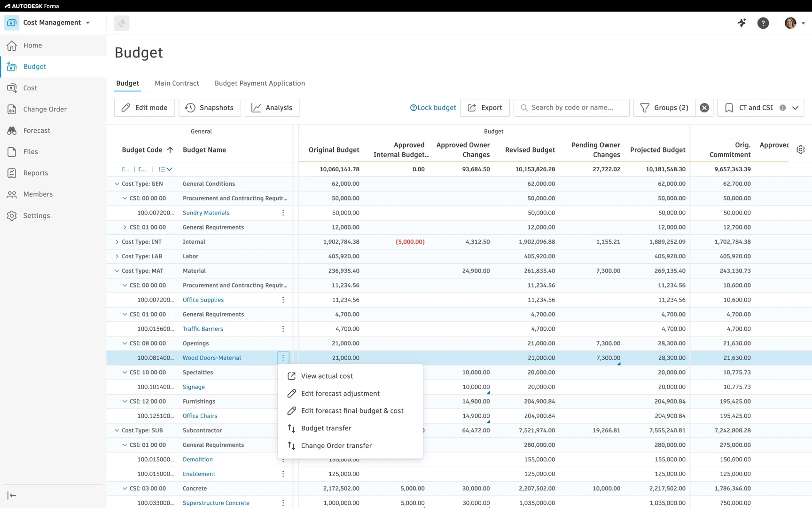Open table column settings gear
Screen dimensions: 812x508
point(801,150)
